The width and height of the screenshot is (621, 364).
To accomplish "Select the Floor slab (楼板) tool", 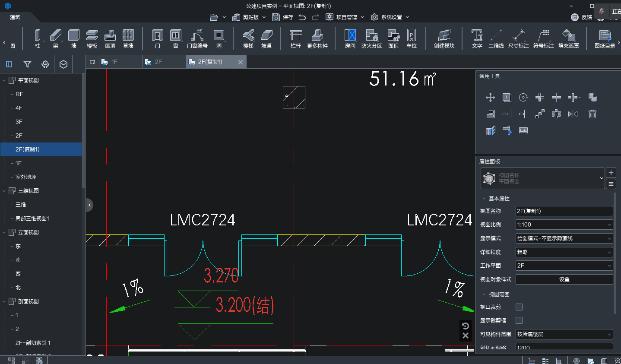I will (x=92, y=38).
